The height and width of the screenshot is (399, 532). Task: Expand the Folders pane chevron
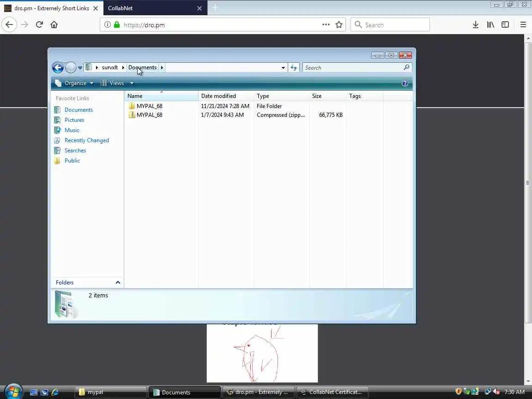point(118,282)
